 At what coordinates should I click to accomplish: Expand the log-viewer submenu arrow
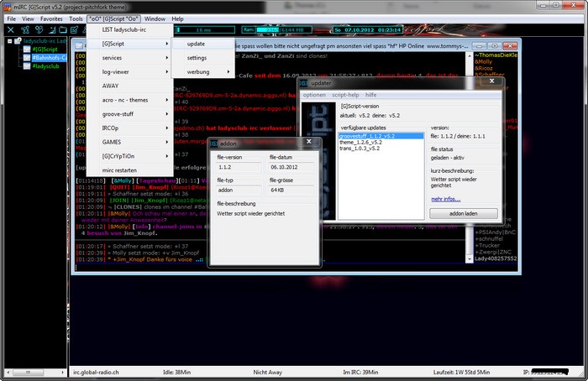167,72
